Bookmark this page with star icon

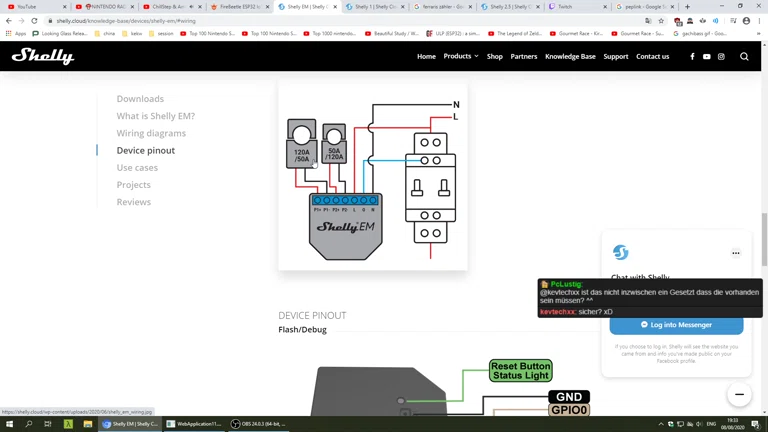point(661,21)
